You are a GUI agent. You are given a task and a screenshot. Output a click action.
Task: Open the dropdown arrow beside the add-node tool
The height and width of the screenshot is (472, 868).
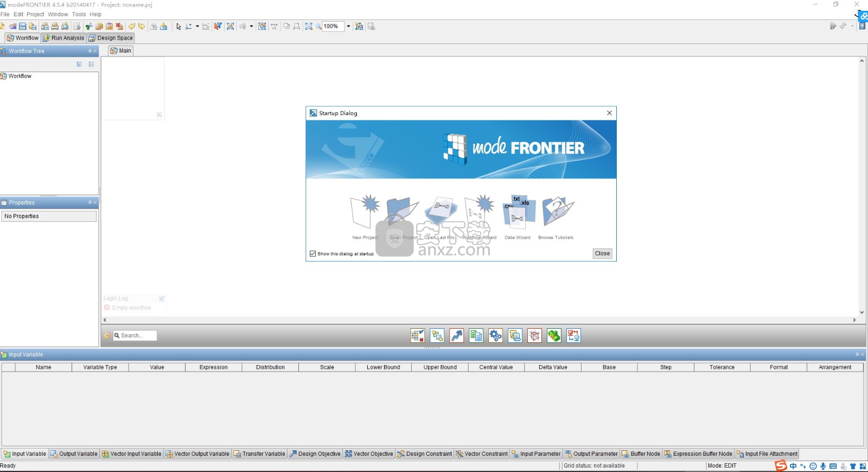(197, 26)
